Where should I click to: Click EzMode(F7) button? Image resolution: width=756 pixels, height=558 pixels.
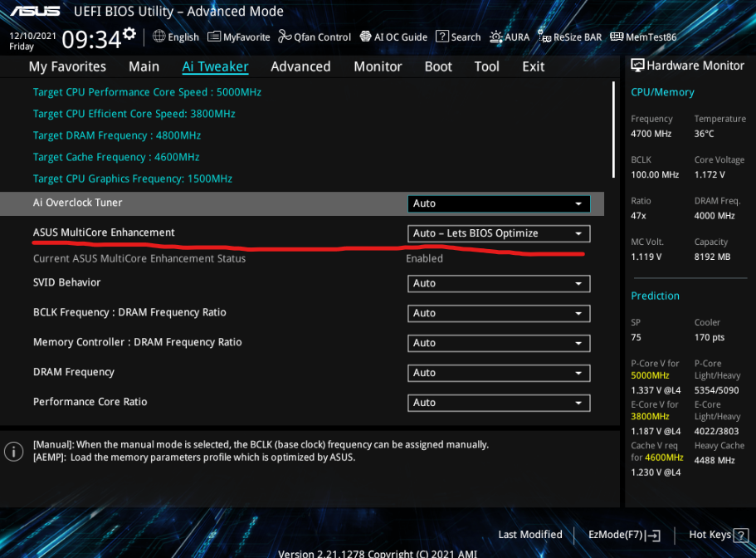[x=624, y=535]
